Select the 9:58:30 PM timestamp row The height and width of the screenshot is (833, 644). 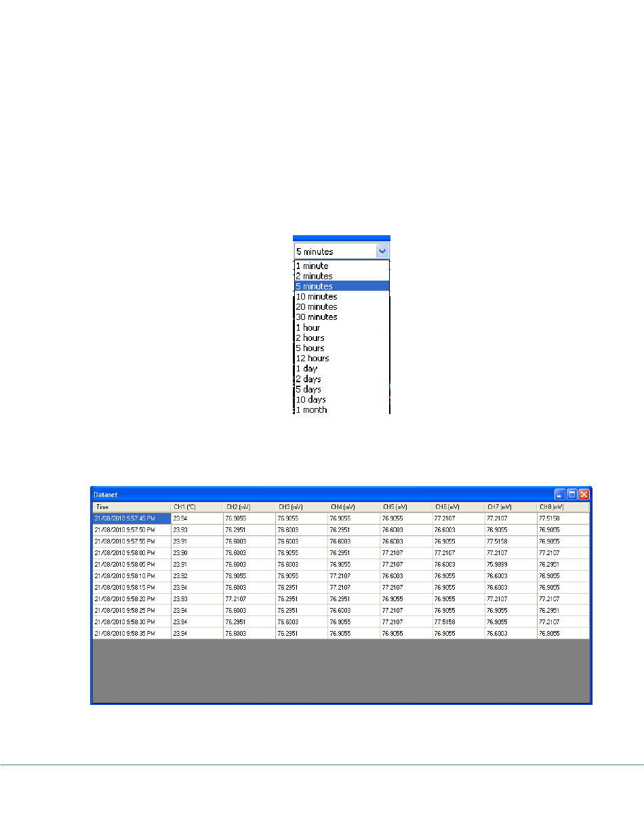click(x=132, y=622)
